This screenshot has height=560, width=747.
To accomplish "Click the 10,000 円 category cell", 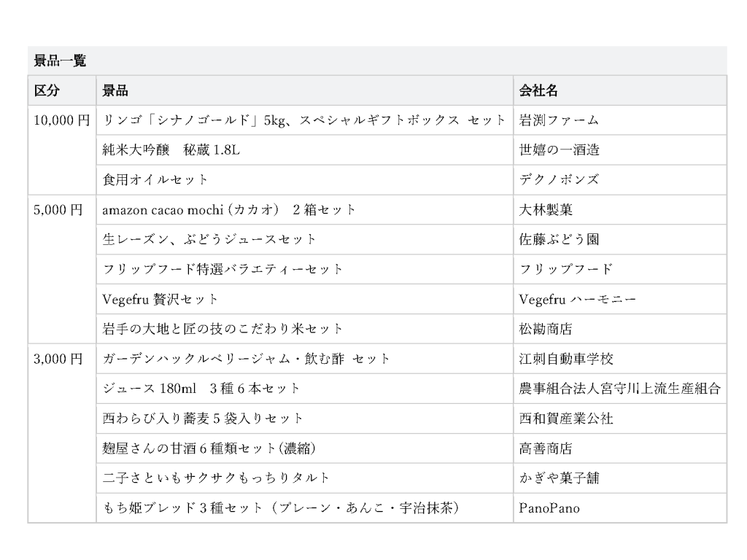I will pyautogui.click(x=62, y=150).
